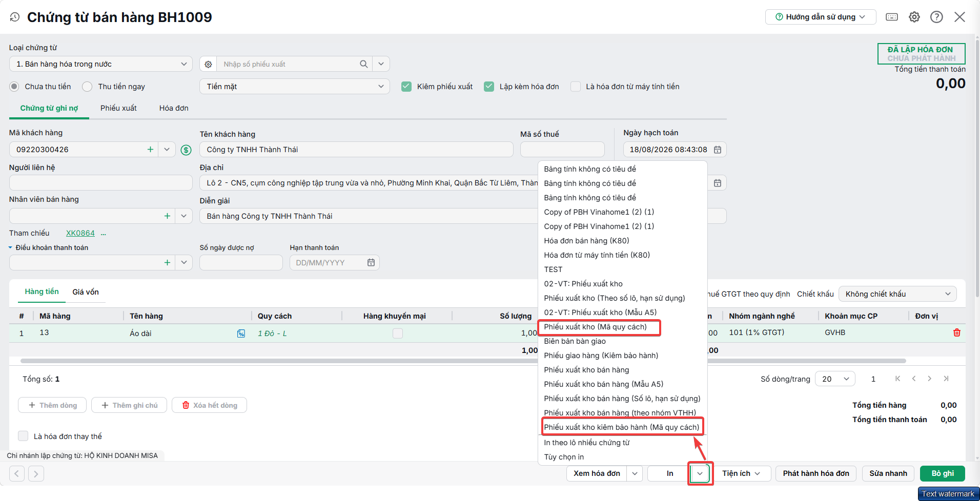Go to previous voucher arrow at bottom left

pos(16,473)
